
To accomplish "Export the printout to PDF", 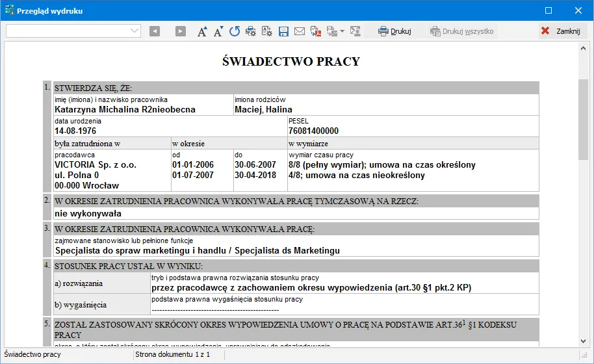I will [x=316, y=31].
